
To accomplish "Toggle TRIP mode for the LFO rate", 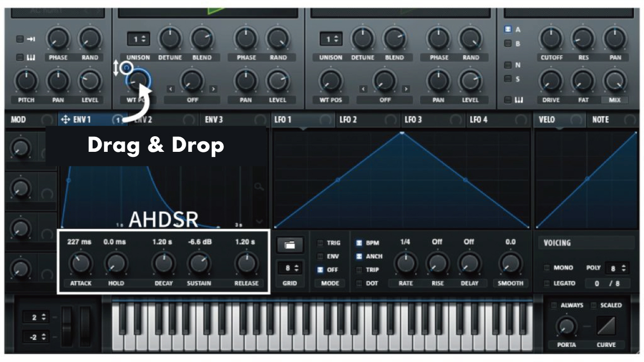I will pos(360,270).
